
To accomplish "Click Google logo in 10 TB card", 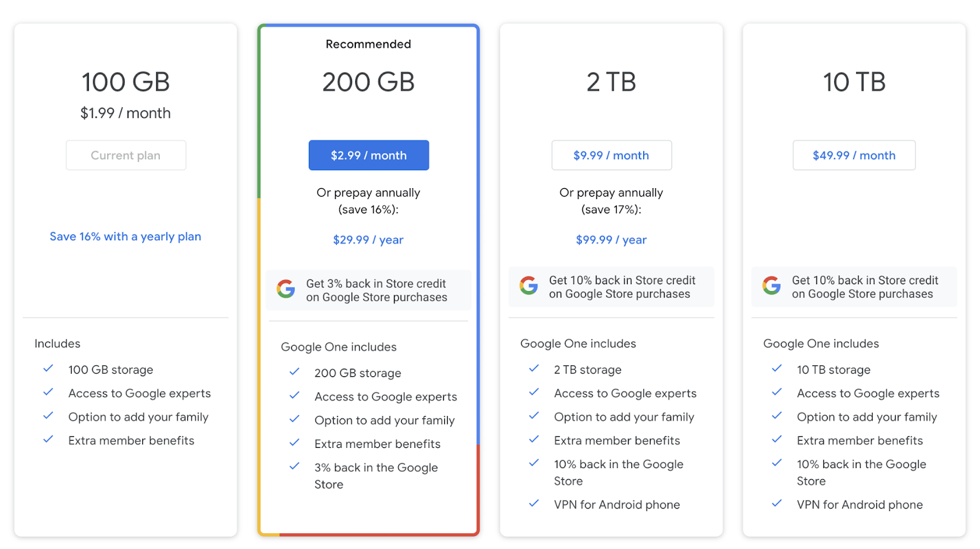I will tap(771, 286).
